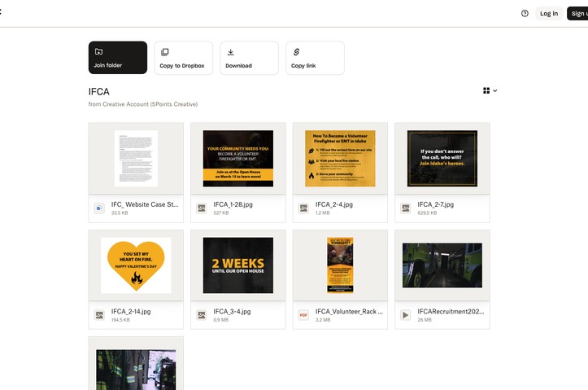Open IFCA_3-4.jpg 2 weeks thumbnail

(x=238, y=265)
